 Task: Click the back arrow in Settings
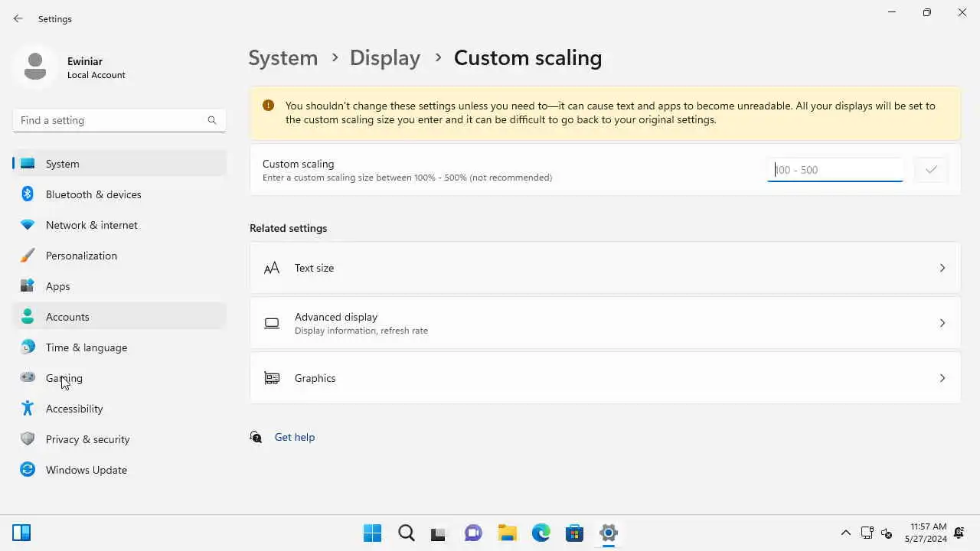click(18, 18)
